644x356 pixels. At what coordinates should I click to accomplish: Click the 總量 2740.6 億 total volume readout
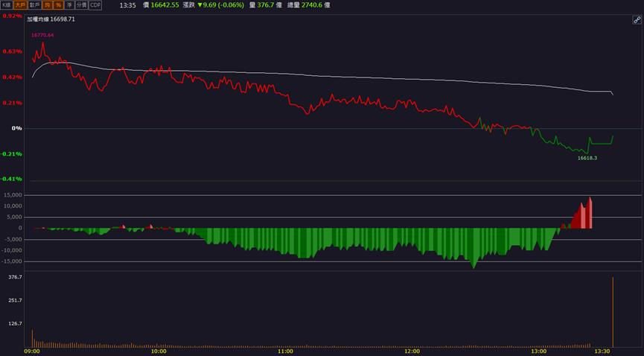coord(308,5)
